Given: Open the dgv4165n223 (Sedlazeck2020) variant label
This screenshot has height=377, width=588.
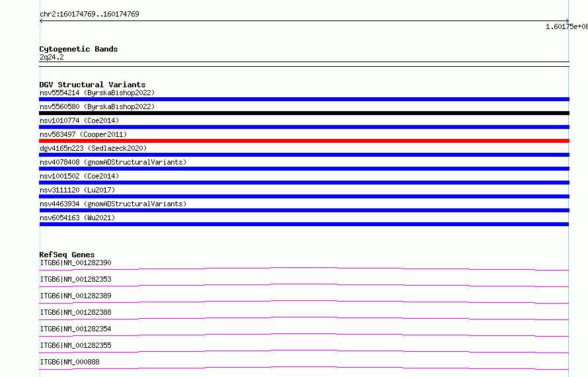Looking at the screenshot, I should point(93,148).
